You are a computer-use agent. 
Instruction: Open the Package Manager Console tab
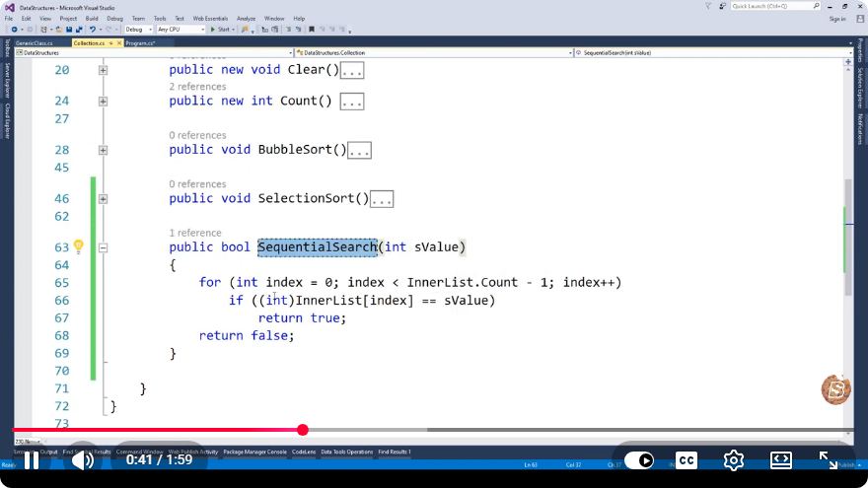(254, 452)
